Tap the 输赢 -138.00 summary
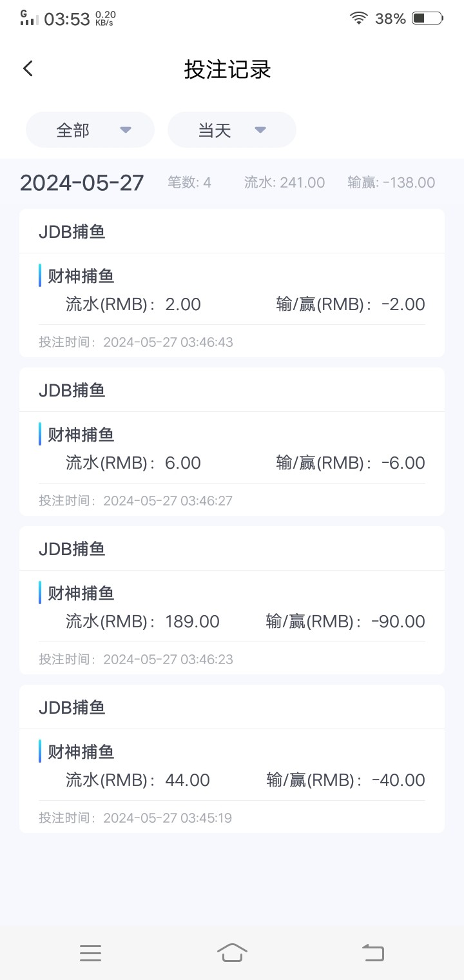The height and width of the screenshot is (980, 464). tap(391, 182)
